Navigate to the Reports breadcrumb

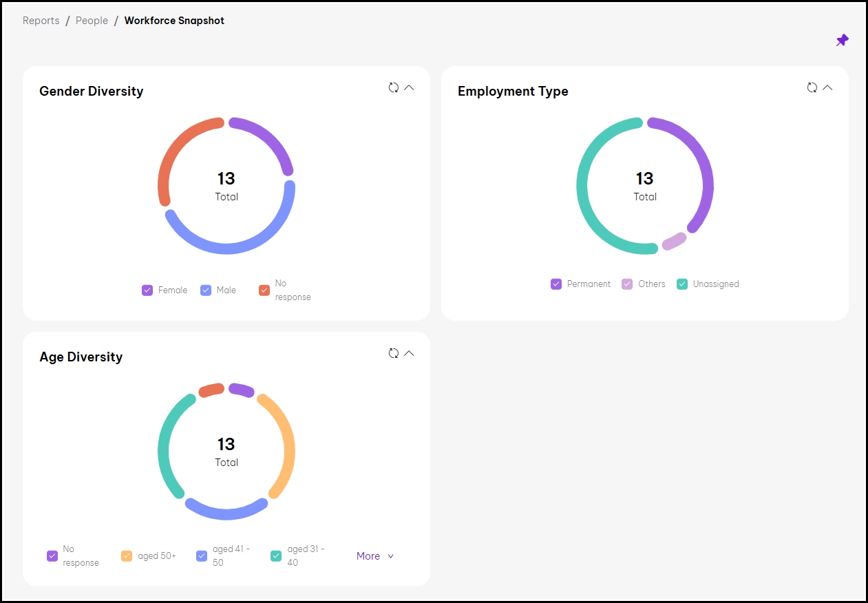click(41, 21)
